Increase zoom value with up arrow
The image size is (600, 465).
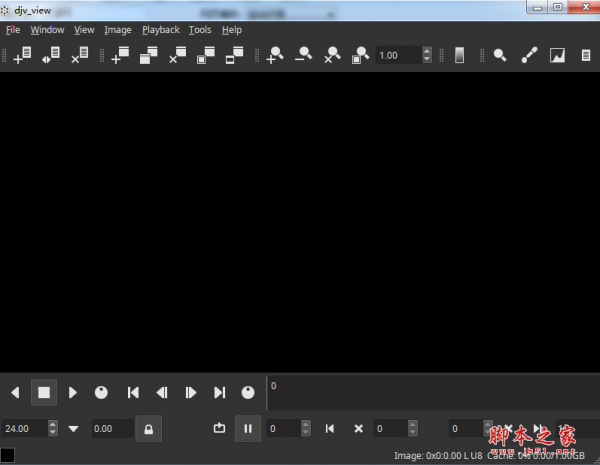click(x=427, y=51)
